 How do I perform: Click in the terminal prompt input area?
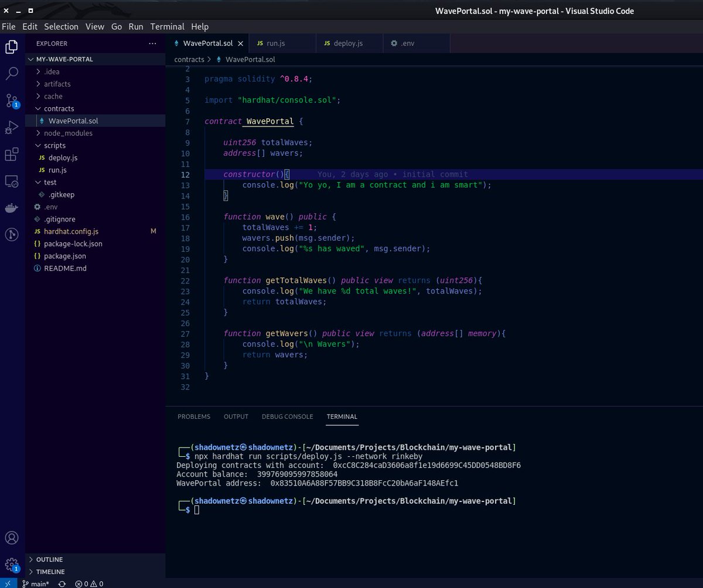click(x=197, y=510)
